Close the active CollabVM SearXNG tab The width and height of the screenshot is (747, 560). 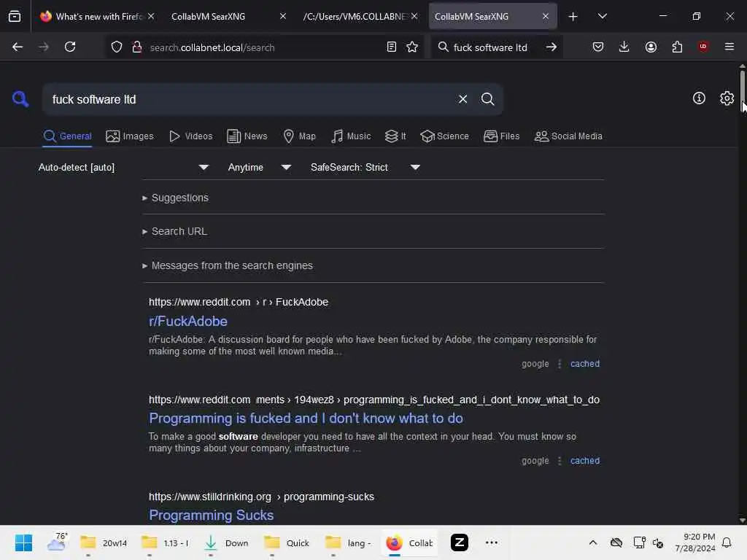point(546,16)
